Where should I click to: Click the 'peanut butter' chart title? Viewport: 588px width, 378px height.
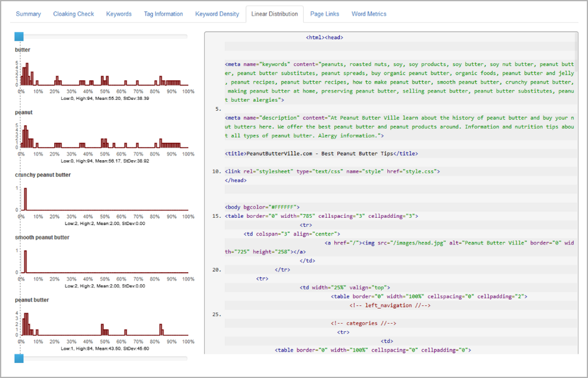32,300
